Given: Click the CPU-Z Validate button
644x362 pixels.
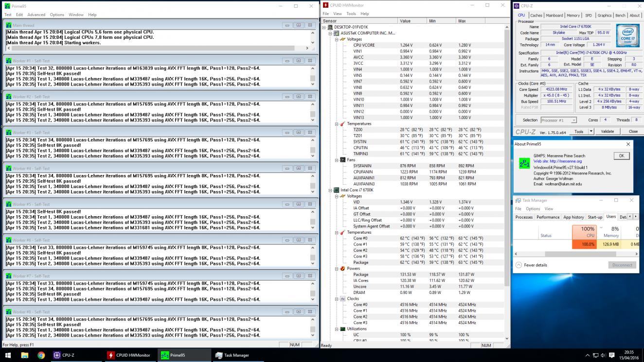Looking at the screenshot, I should click(608, 131).
